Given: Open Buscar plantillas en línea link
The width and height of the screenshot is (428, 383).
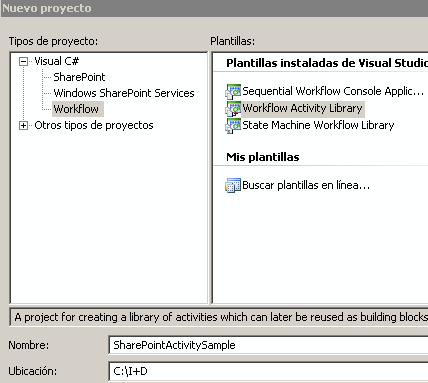Looking at the screenshot, I should (x=306, y=185).
